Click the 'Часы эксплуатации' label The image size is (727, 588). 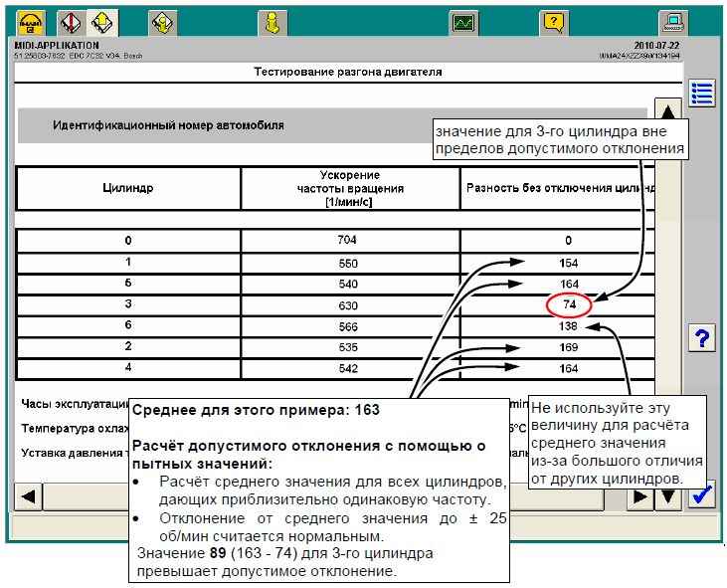75,404
